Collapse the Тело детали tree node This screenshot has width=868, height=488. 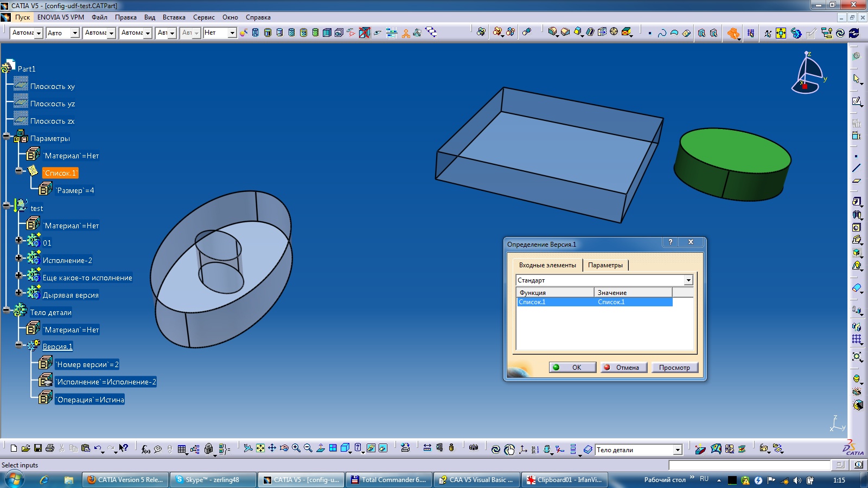tap(6, 310)
